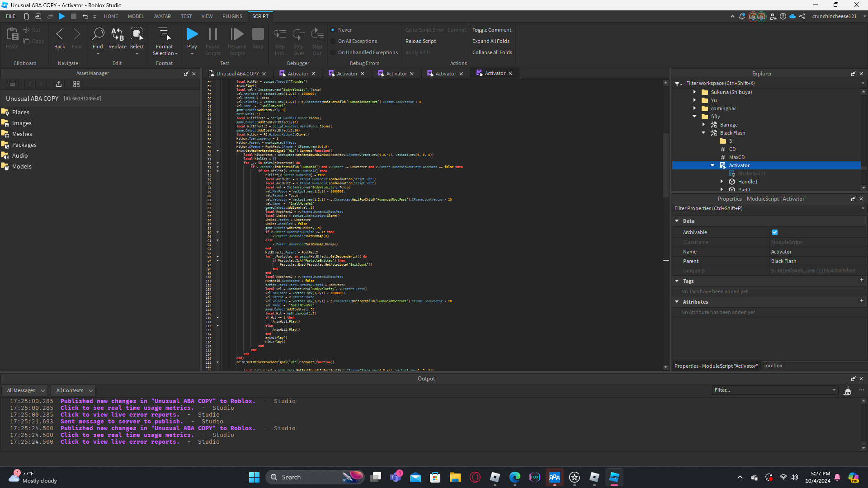Click Reload Script

420,41
